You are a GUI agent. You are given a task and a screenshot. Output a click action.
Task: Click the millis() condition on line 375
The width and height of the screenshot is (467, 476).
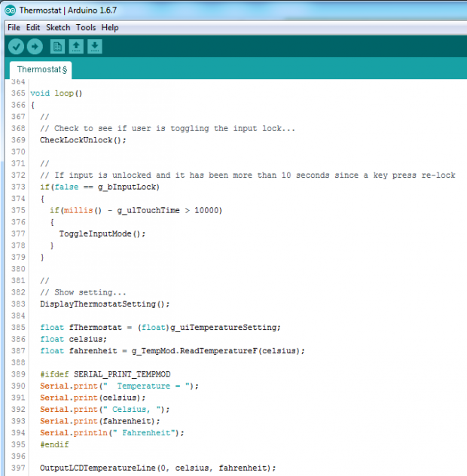tap(136, 210)
